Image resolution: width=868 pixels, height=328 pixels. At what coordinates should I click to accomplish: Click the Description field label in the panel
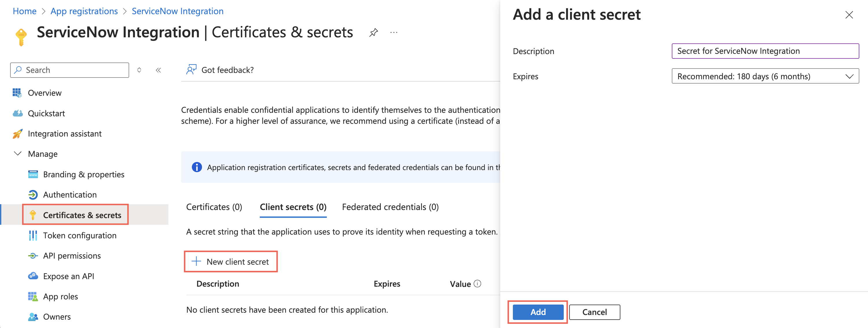pos(533,51)
